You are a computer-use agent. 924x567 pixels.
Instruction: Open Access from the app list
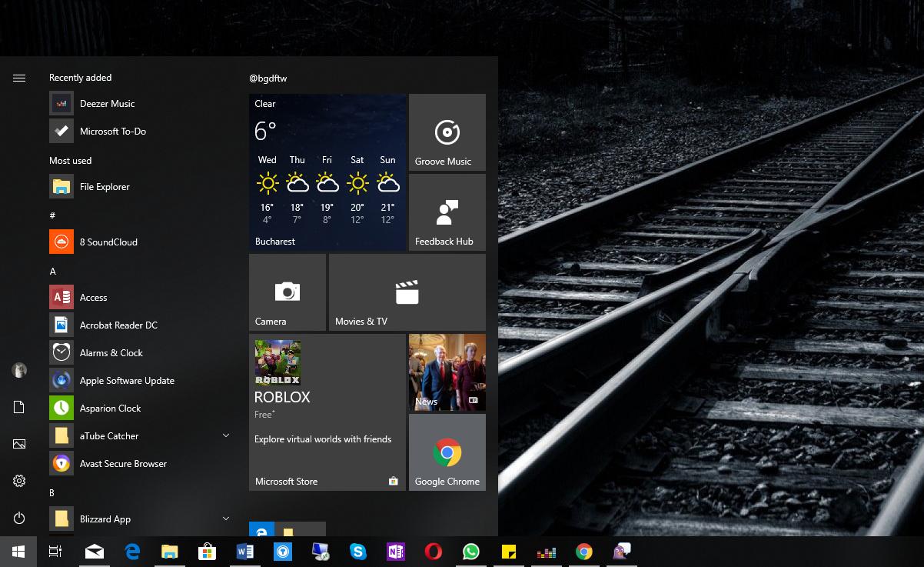pos(141,297)
